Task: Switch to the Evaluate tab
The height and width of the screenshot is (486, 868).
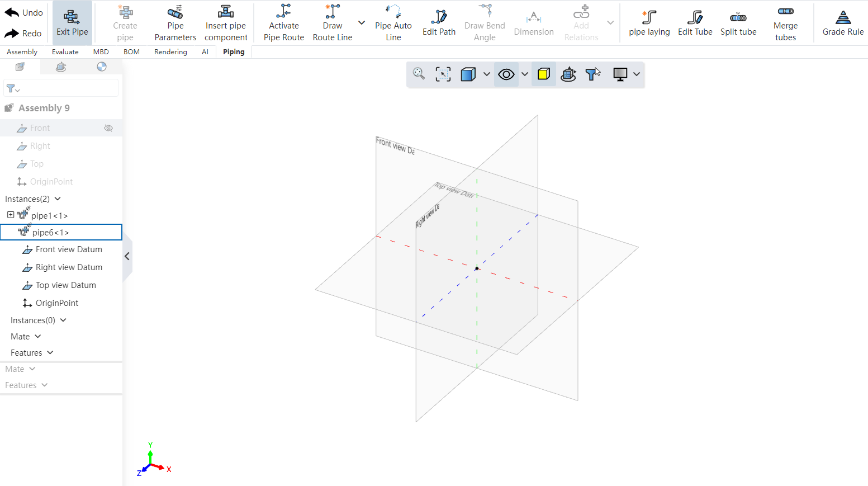Action: [65, 52]
